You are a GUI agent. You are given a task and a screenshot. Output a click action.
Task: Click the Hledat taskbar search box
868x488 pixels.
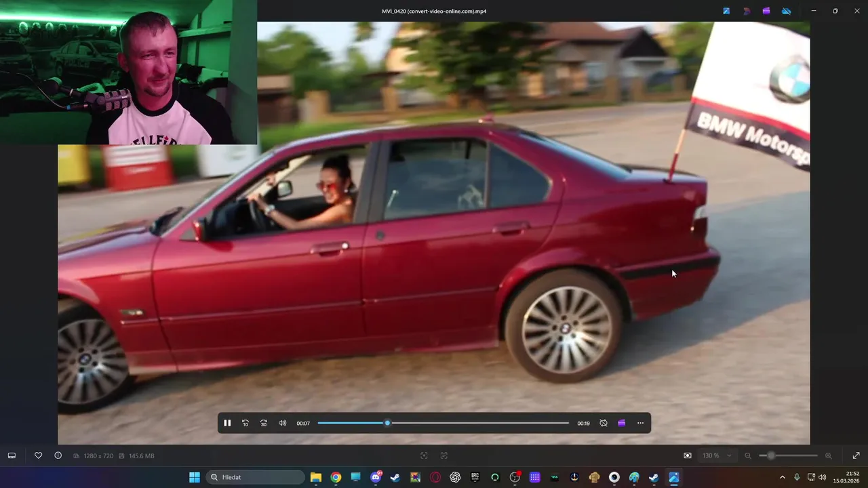click(254, 477)
